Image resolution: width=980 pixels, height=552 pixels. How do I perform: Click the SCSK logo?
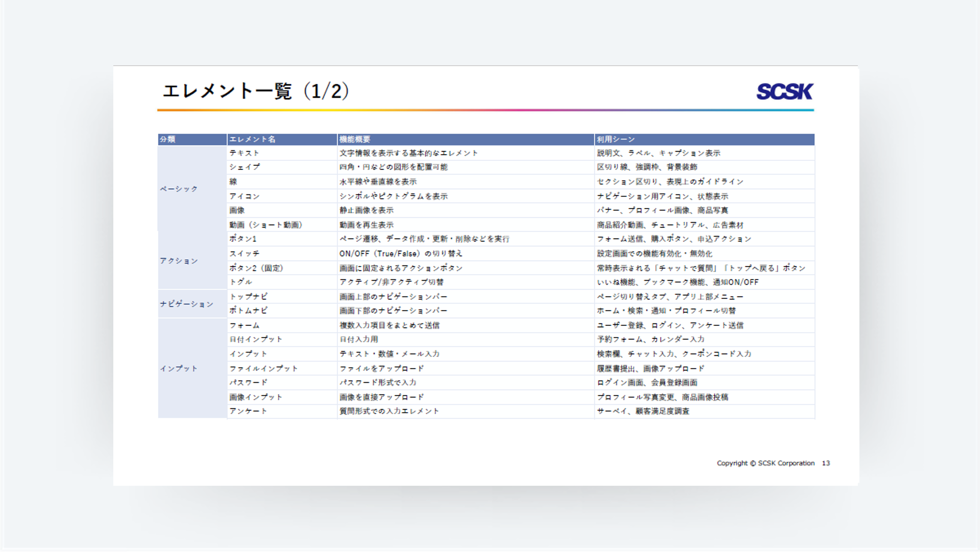tap(784, 92)
